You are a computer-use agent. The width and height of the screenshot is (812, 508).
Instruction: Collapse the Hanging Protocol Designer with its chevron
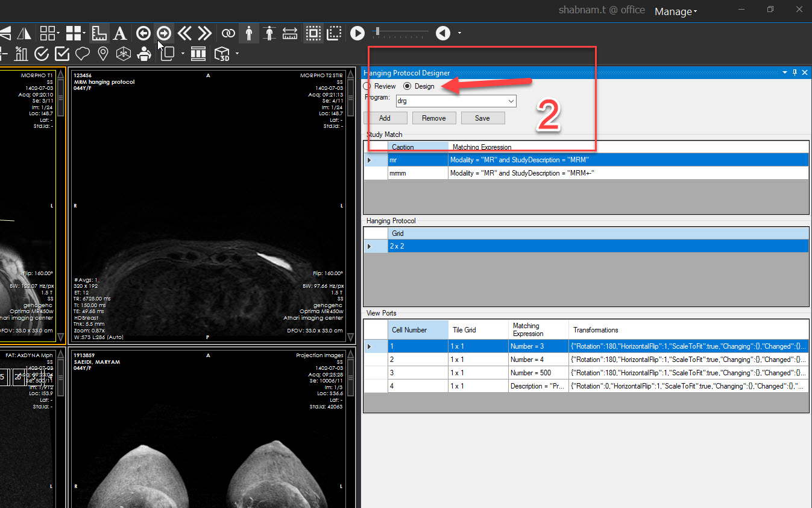pyautogui.click(x=784, y=72)
